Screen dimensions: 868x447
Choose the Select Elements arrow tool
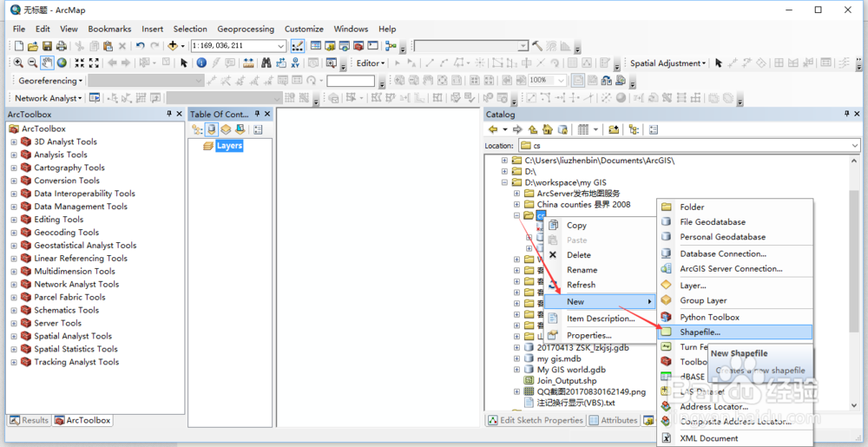point(184,63)
